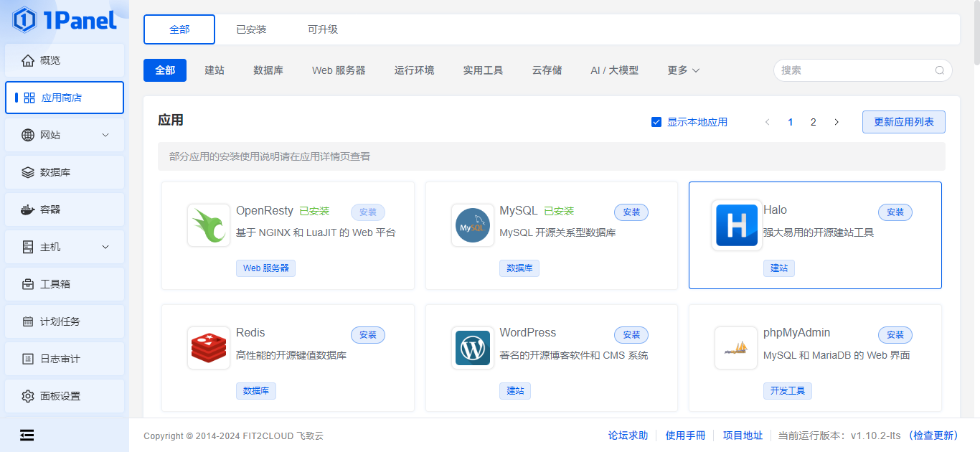This screenshot has height=452, width=980.
Task: Click the Redis red cube icon
Action: (209, 348)
